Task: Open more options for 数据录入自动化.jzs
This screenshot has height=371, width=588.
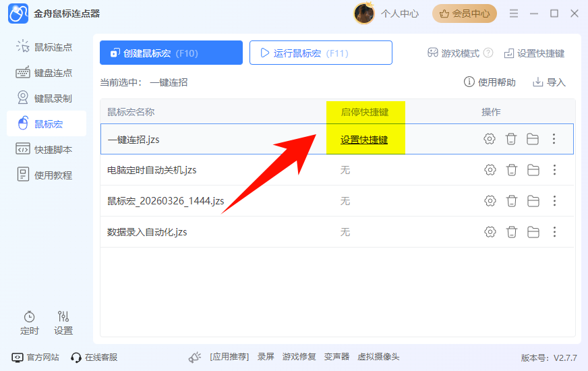Action: pos(555,232)
